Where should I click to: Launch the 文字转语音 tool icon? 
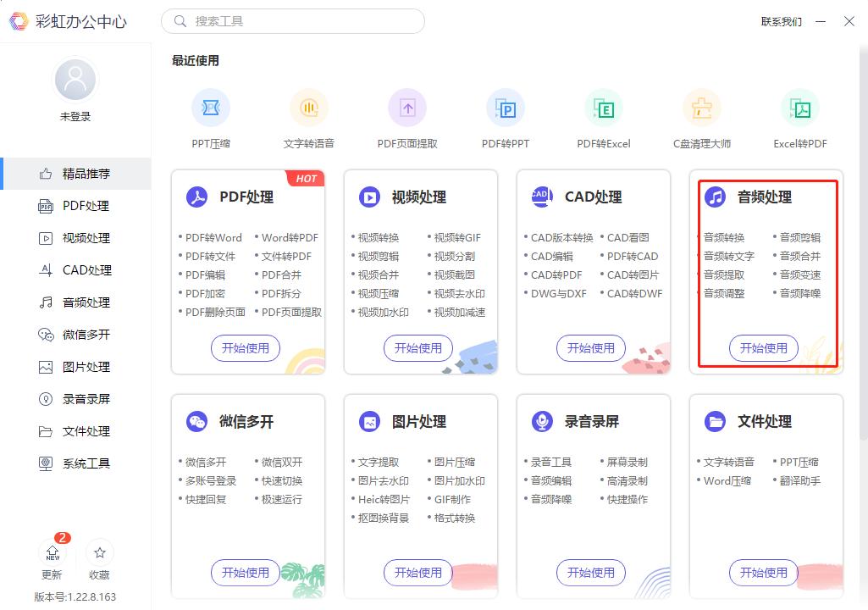[309, 108]
